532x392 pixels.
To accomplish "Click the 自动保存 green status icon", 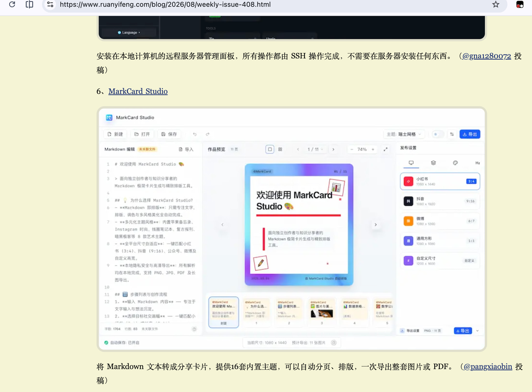I will pos(106,343).
